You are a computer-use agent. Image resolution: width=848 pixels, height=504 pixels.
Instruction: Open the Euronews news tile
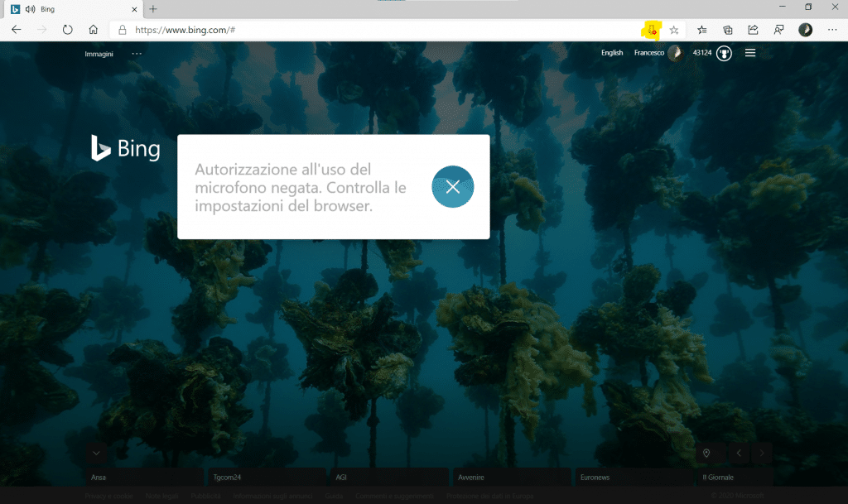pos(633,478)
